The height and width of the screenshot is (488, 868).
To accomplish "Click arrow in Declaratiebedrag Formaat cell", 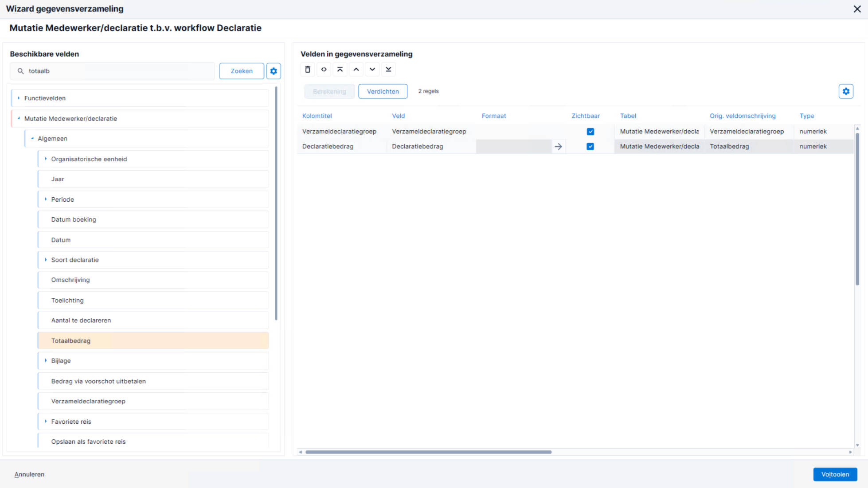I will pyautogui.click(x=558, y=147).
